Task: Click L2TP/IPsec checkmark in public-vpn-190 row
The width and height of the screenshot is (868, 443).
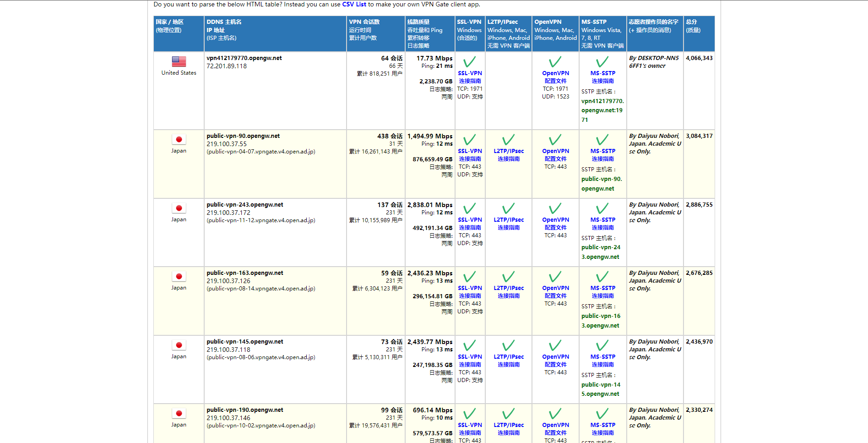Action: pyautogui.click(x=509, y=414)
